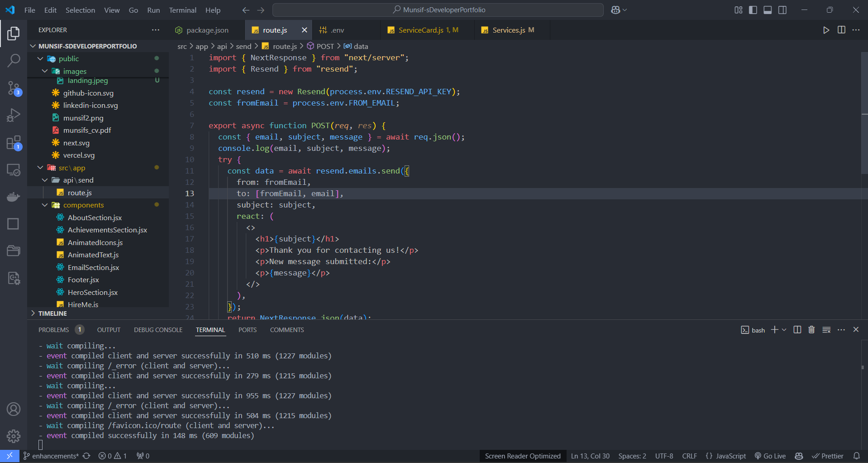This screenshot has width=868, height=463.
Task: Open the Explorer view in activity bar
Action: [x=14, y=33]
